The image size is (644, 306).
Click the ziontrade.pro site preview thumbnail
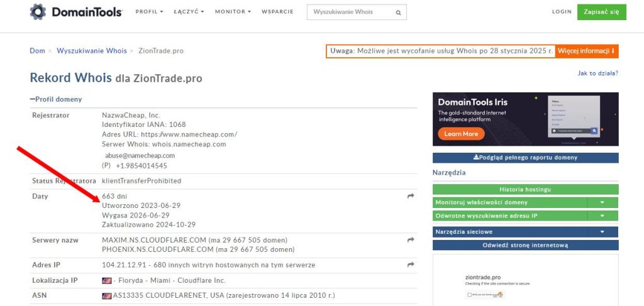pos(525,280)
